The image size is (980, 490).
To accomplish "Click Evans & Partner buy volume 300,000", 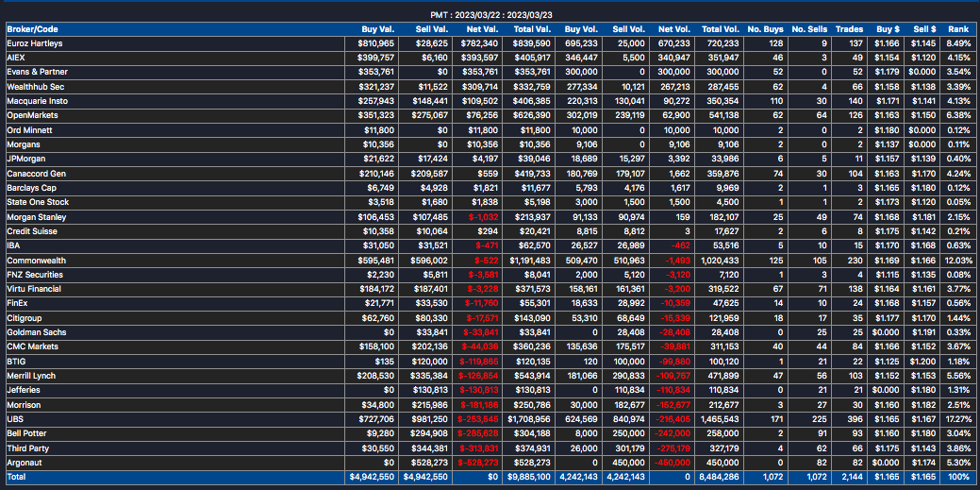I will pos(581,72).
